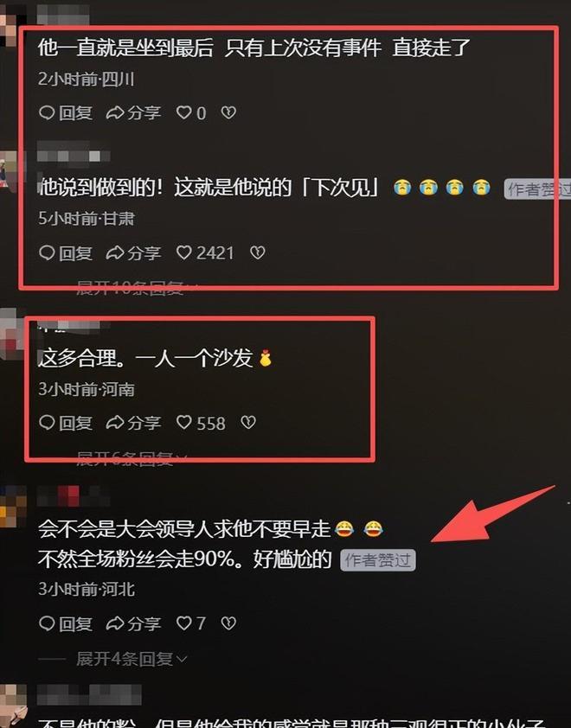Viewport: 571px width, 728px height.
Task: Click the heart icon showing 7 likes
Action: coord(184,623)
